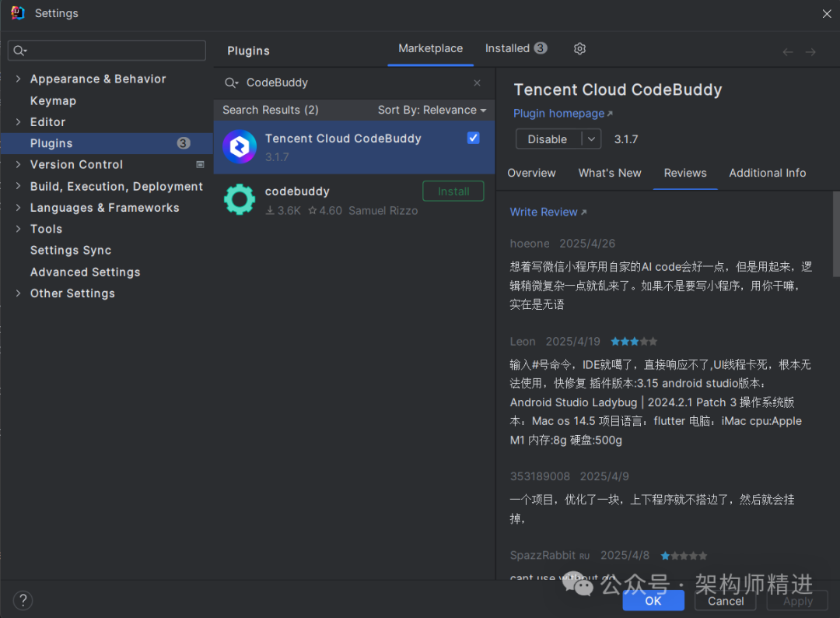
Task: Open the Plugin homepage link
Action: coord(562,114)
